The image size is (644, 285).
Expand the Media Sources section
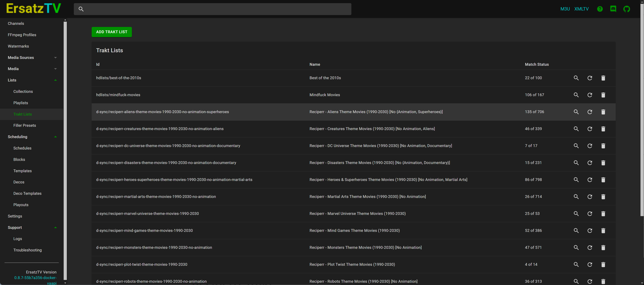[x=32, y=58]
